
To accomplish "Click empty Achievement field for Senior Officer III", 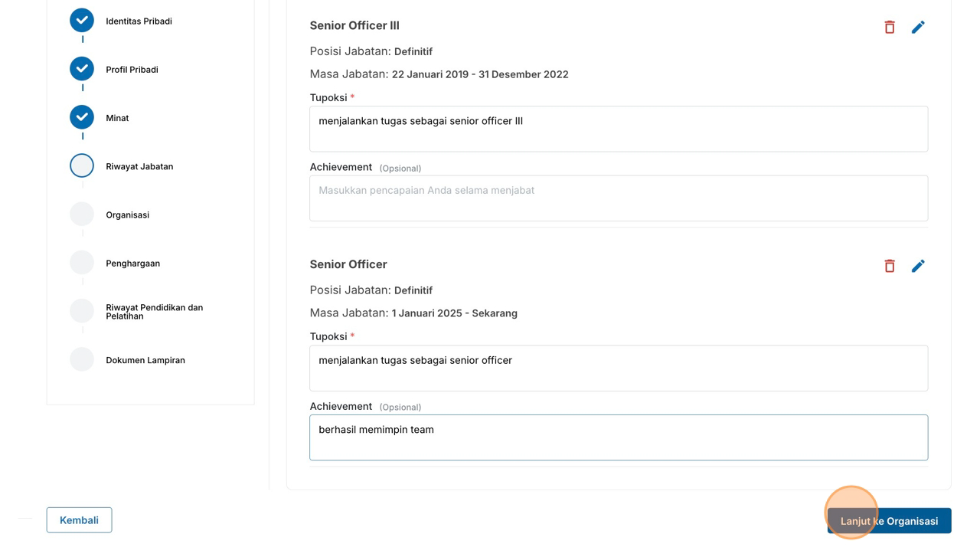I will pyautogui.click(x=619, y=198).
